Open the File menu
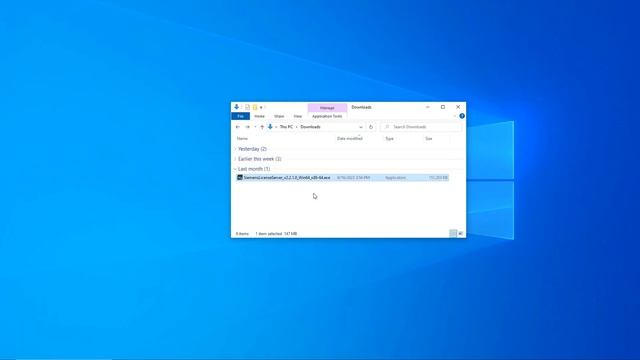This screenshot has height=360, width=640. click(x=240, y=116)
